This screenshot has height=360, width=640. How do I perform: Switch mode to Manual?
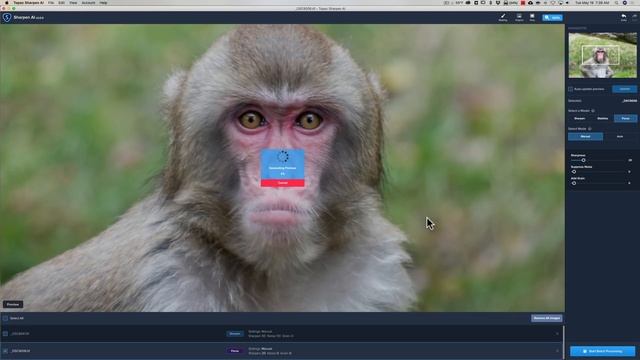[585, 136]
